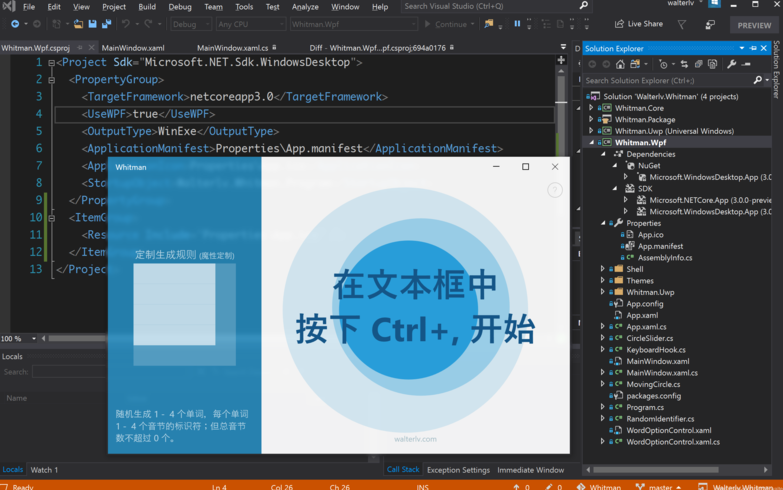The height and width of the screenshot is (490, 783).
Task: Click the master branch indicator in status bar
Action: click(x=658, y=487)
